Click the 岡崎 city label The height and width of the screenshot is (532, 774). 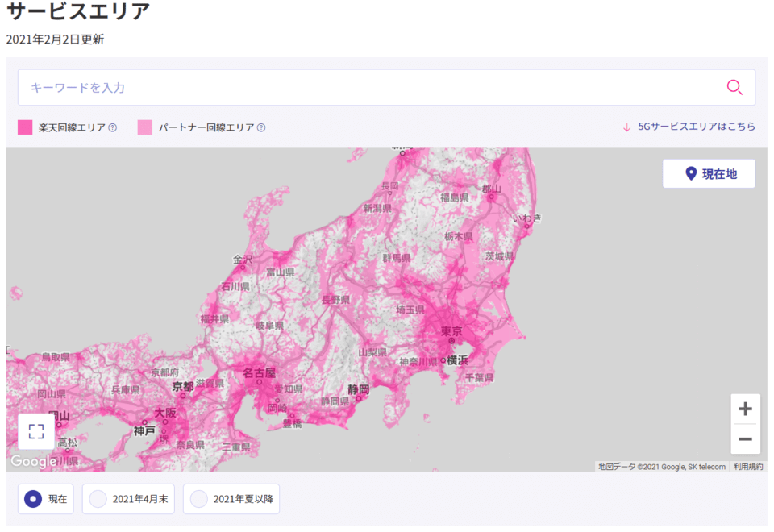[277, 408]
